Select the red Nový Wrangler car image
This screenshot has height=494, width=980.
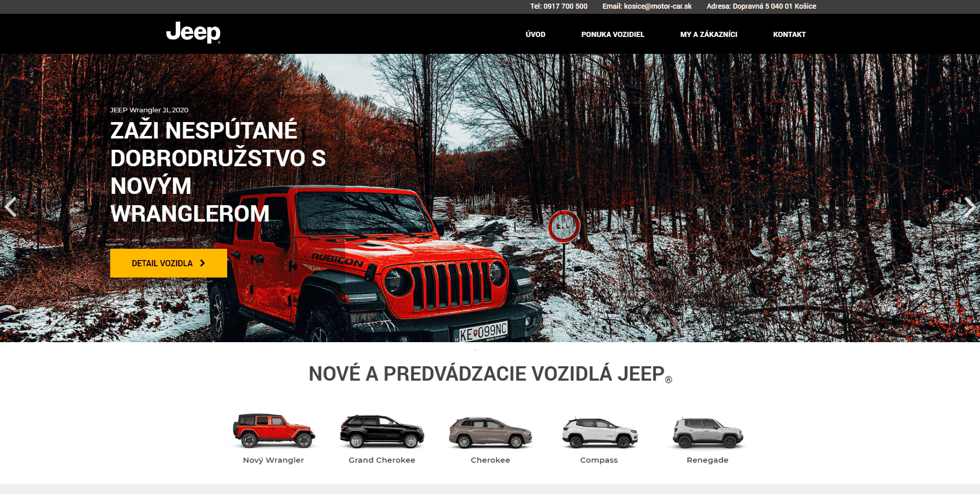(273, 431)
